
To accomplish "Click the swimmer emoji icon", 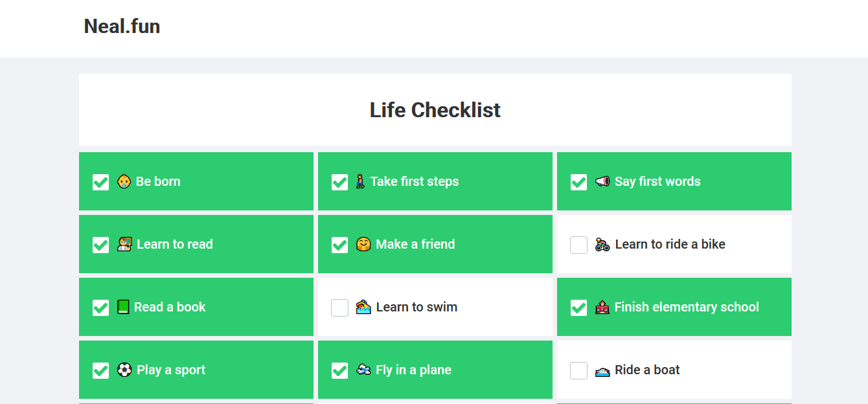I will 363,307.
